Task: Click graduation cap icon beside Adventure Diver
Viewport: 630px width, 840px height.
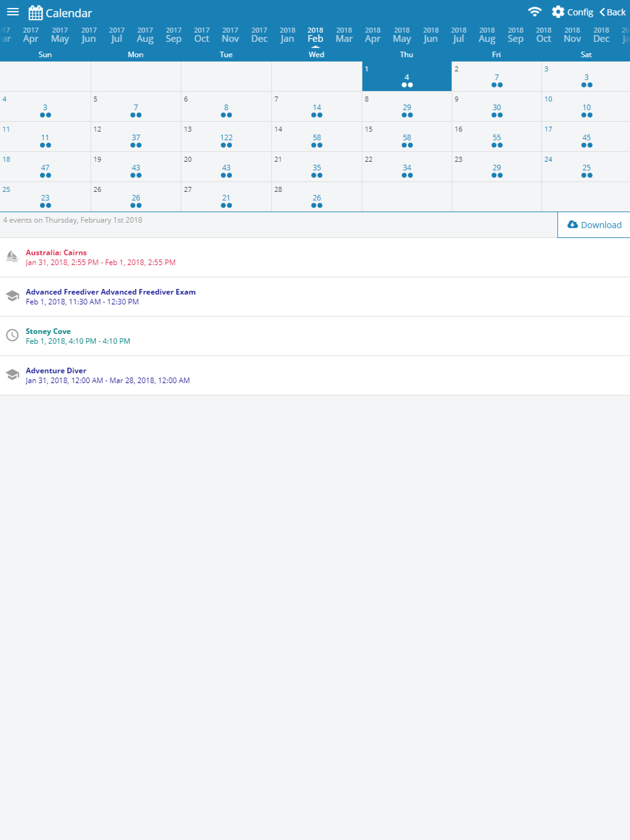Action: click(x=13, y=375)
